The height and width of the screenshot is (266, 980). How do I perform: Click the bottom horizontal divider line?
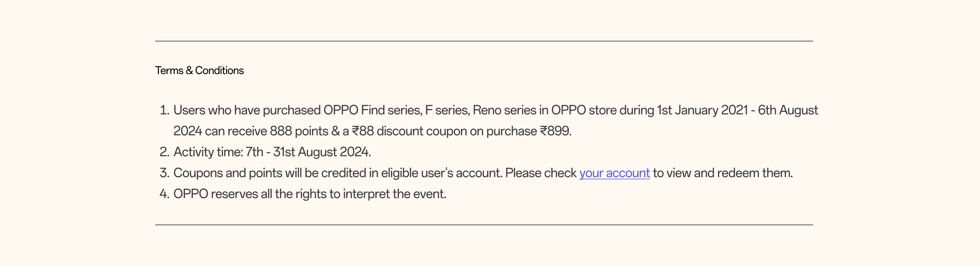click(484, 225)
